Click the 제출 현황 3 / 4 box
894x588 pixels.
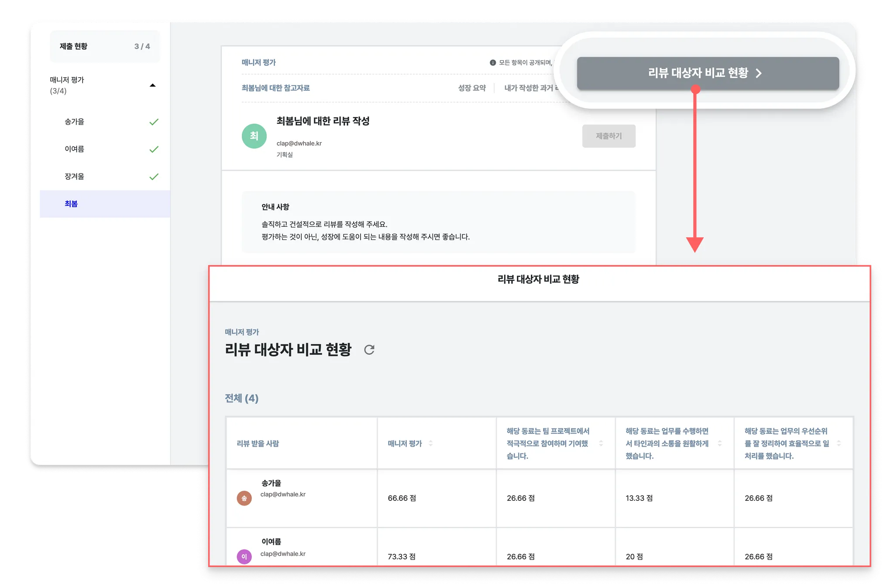click(105, 46)
